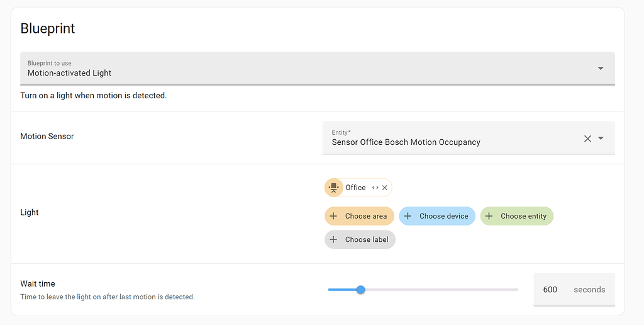Click the plus icon in Choose device

[x=408, y=216]
